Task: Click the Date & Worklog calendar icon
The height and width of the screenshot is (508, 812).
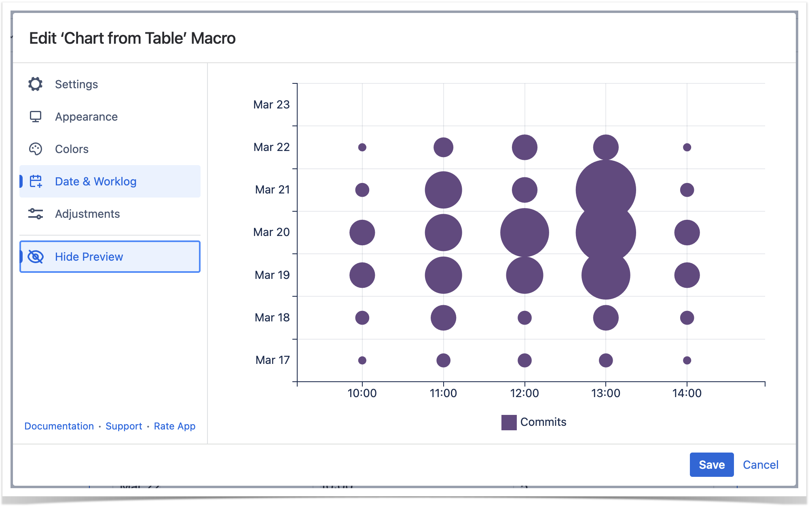Action: pos(36,181)
